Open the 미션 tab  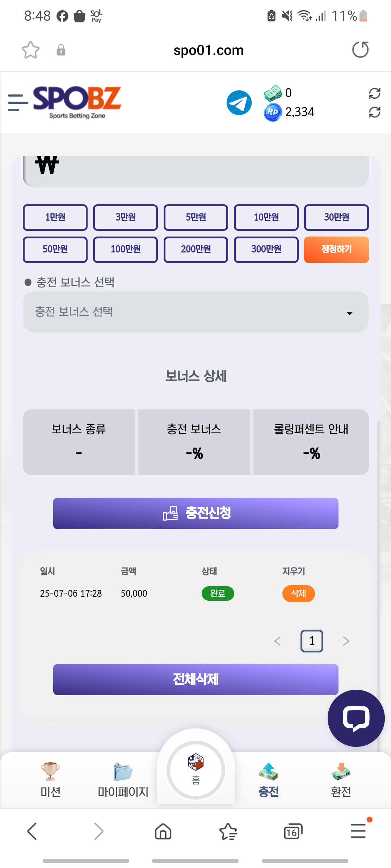(50, 780)
